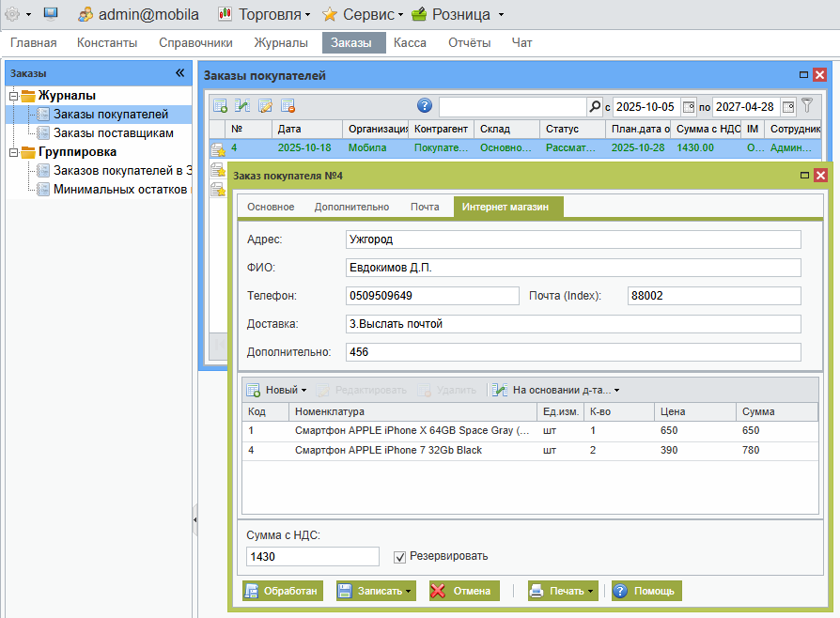The height and width of the screenshot is (618, 840).
Task: Click the Отмена button
Action: [x=460, y=591]
